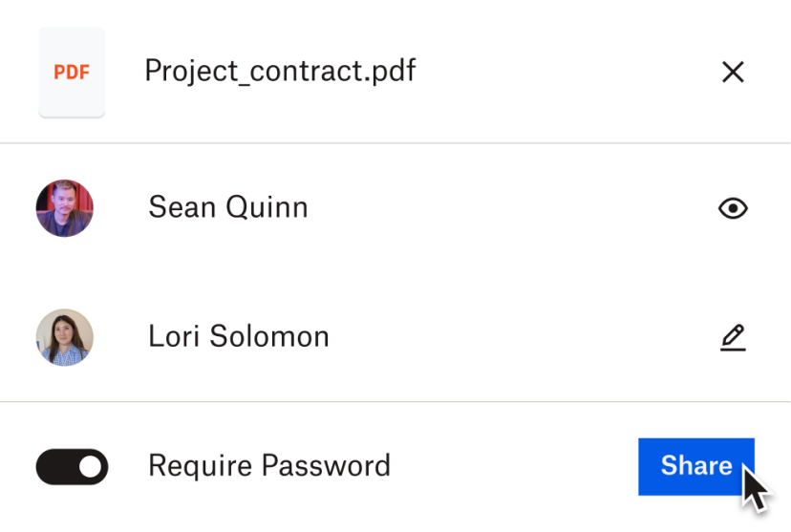Viewport: 791px width, 532px height.
Task: Open Lori Solomon's avatar image
Action: coord(65,337)
